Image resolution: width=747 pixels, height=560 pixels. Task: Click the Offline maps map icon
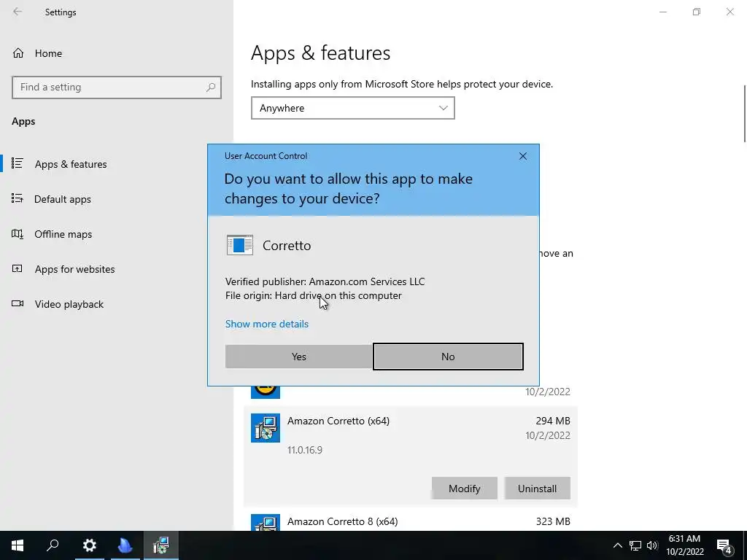18,234
